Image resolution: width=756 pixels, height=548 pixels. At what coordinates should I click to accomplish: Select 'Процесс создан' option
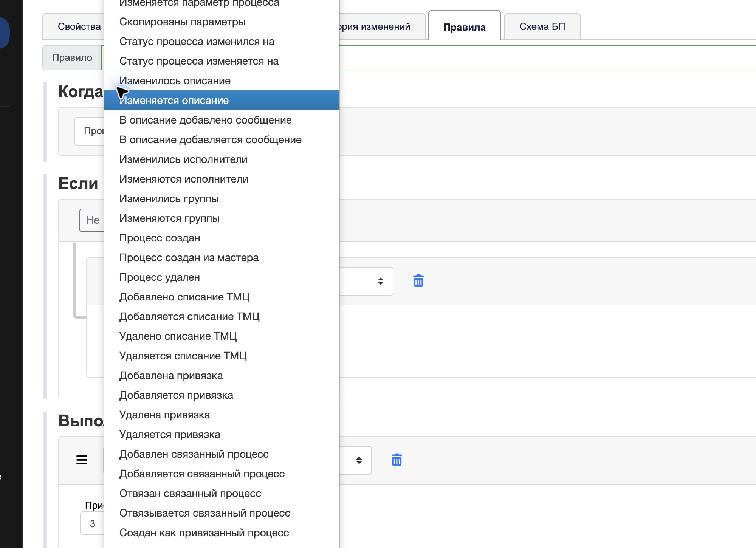pos(222,238)
